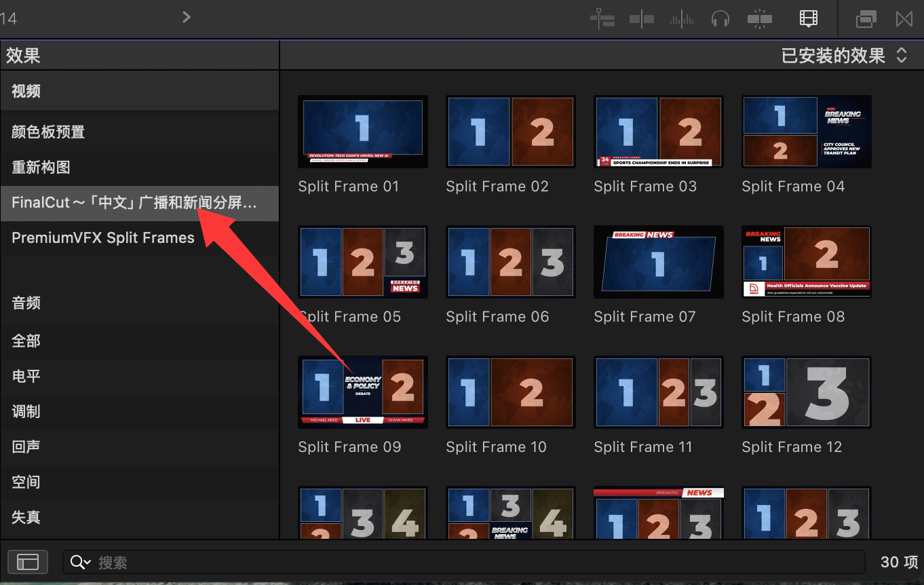Viewport: 924px width, 585px height.
Task: Toggle the timeline snapping icon
Action: coord(759,19)
